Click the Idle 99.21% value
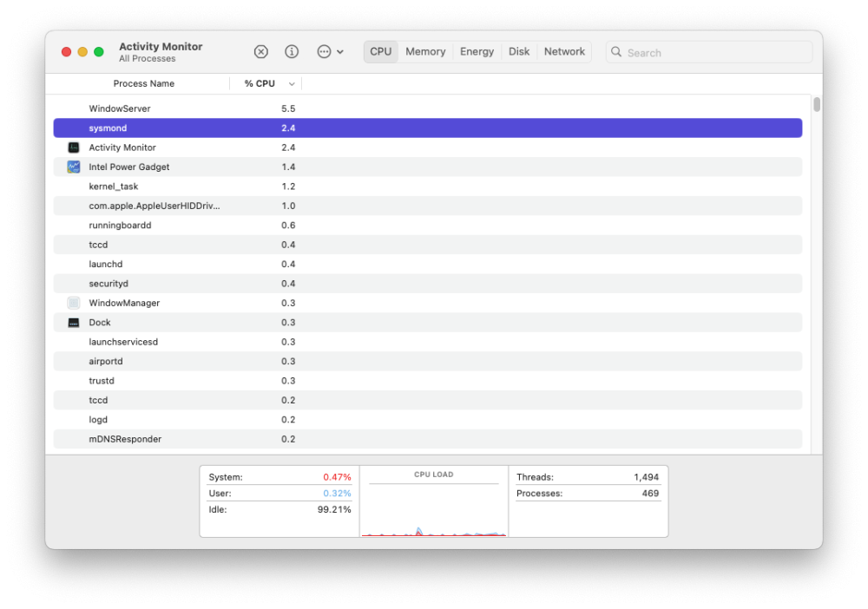 click(x=334, y=509)
